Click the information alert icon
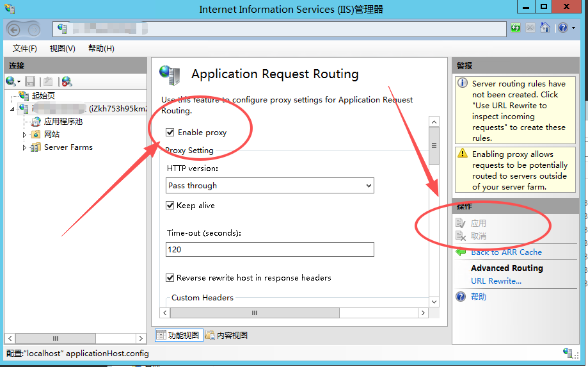588x367 pixels. [x=463, y=83]
